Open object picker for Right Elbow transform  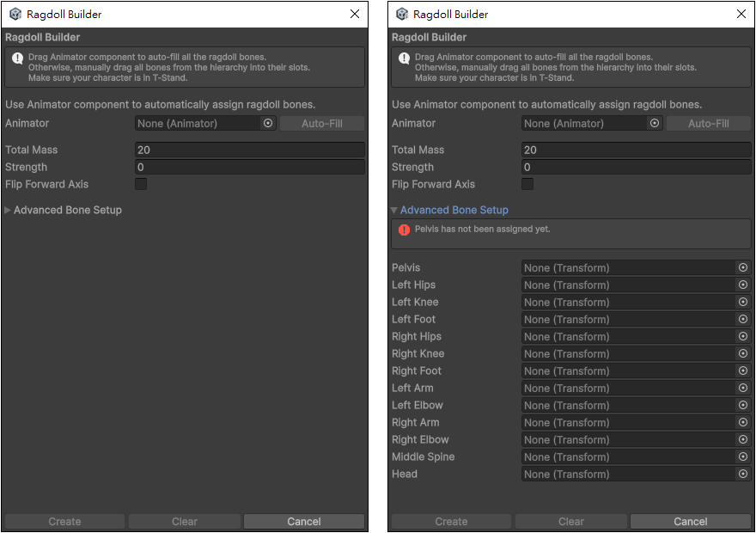[x=743, y=439]
